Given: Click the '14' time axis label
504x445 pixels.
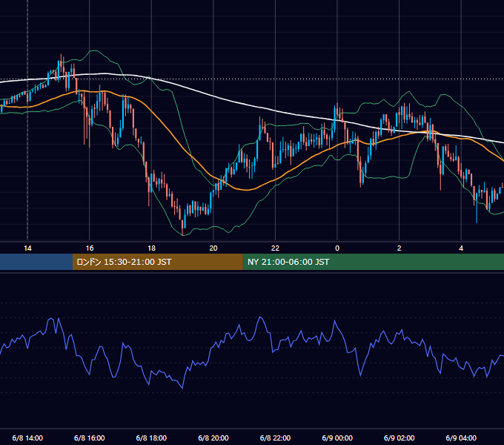Looking at the screenshot, I should (27, 248).
